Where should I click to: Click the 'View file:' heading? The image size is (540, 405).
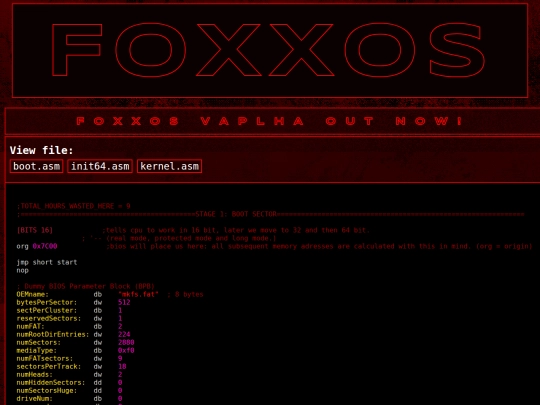[41, 150]
